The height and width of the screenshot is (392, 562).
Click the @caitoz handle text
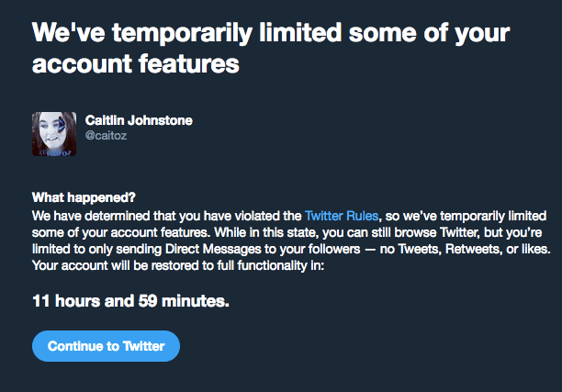point(106,136)
